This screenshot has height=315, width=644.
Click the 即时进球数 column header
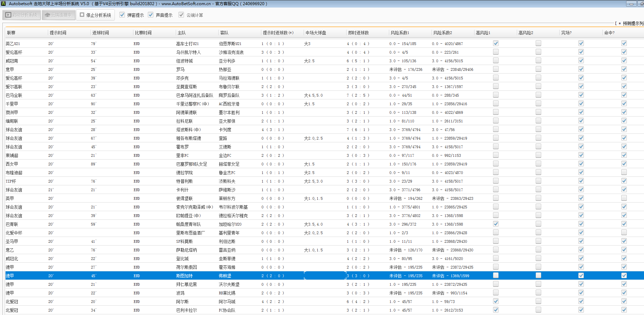358,33
